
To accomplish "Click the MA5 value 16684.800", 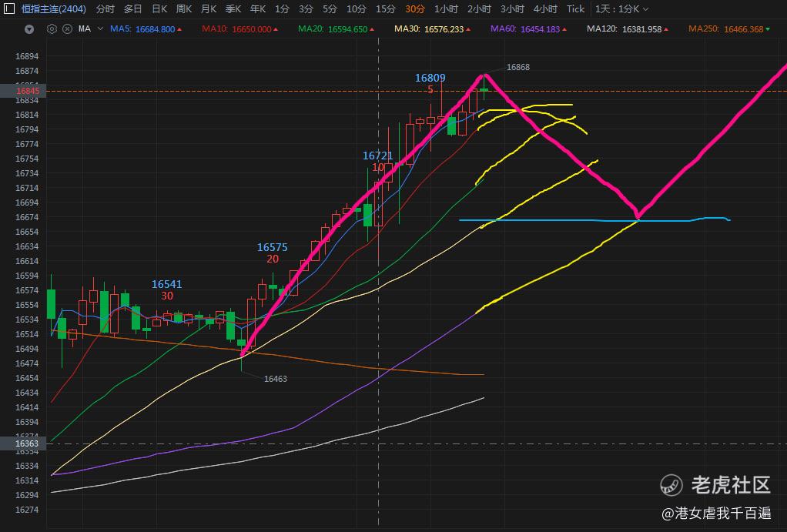I will [x=155, y=29].
